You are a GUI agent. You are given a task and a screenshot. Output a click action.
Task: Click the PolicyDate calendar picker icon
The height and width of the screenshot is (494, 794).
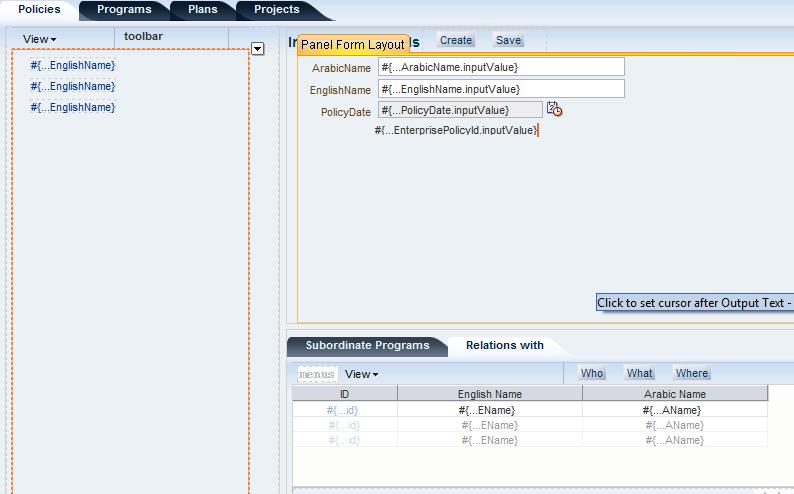pyautogui.click(x=554, y=110)
